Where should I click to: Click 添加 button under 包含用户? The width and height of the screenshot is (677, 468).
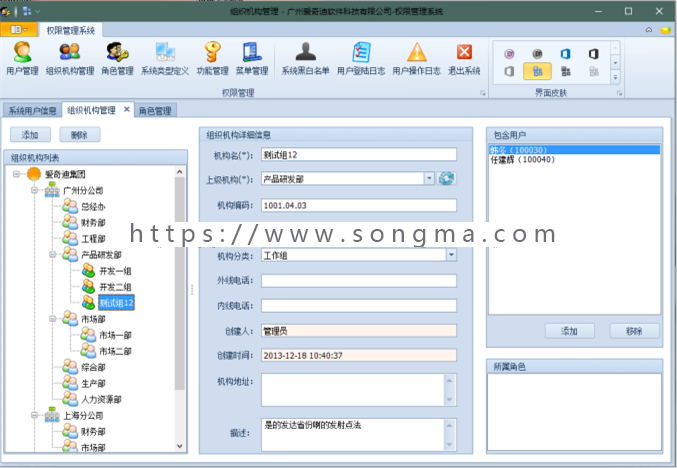pos(569,331)
